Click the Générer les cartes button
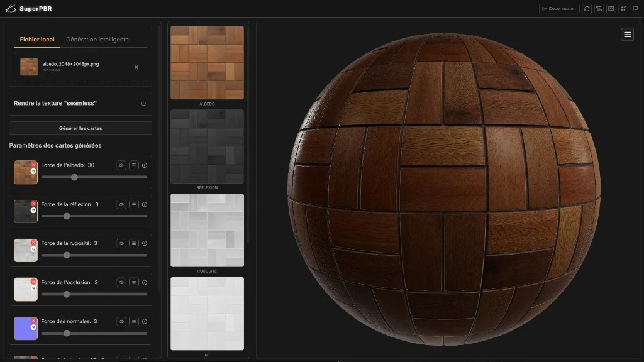This screenshot has height=362, width=644. [80, 128]
